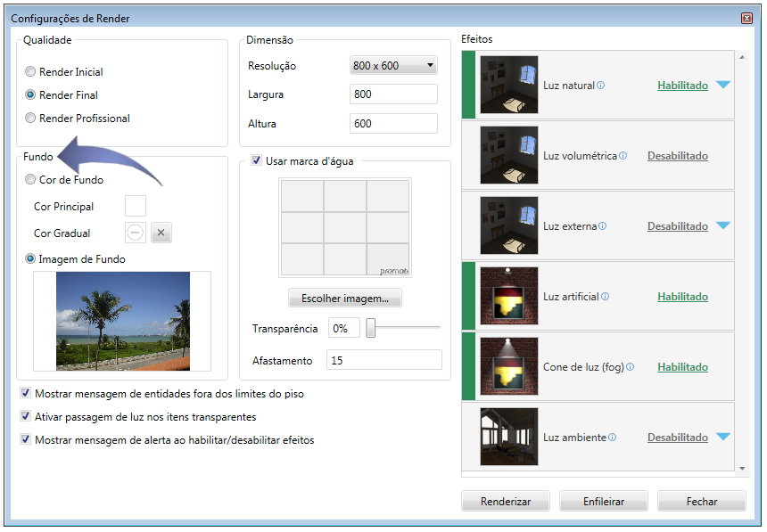Click the Habilitado link for Luz artificial

(x=682, y=297)
